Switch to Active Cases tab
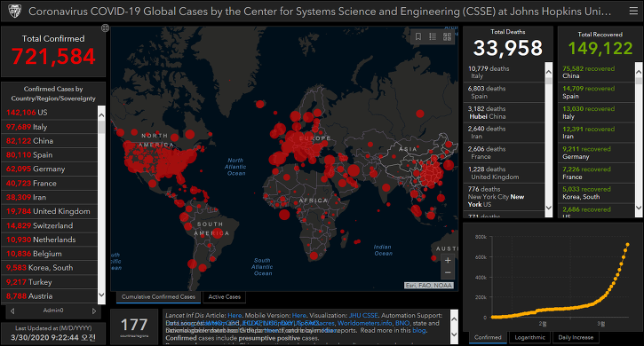Screen dimensions: 644x346 point(224,296)
